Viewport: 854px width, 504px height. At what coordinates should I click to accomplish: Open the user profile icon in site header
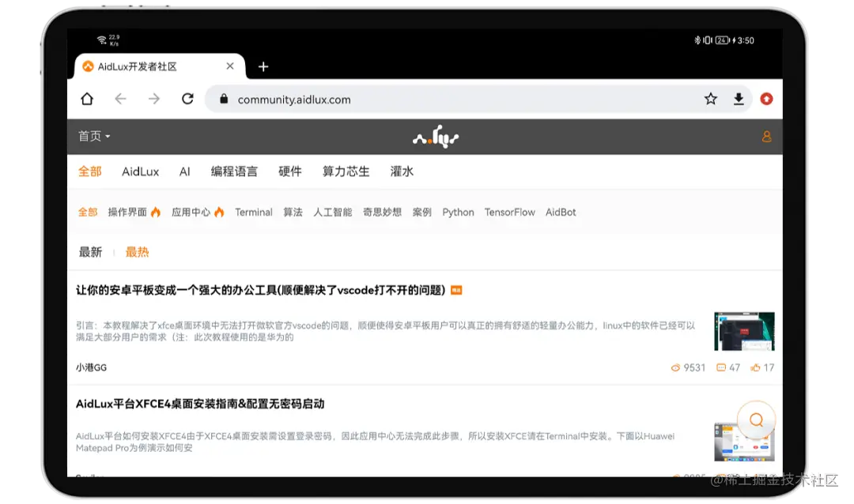point(765,136)
